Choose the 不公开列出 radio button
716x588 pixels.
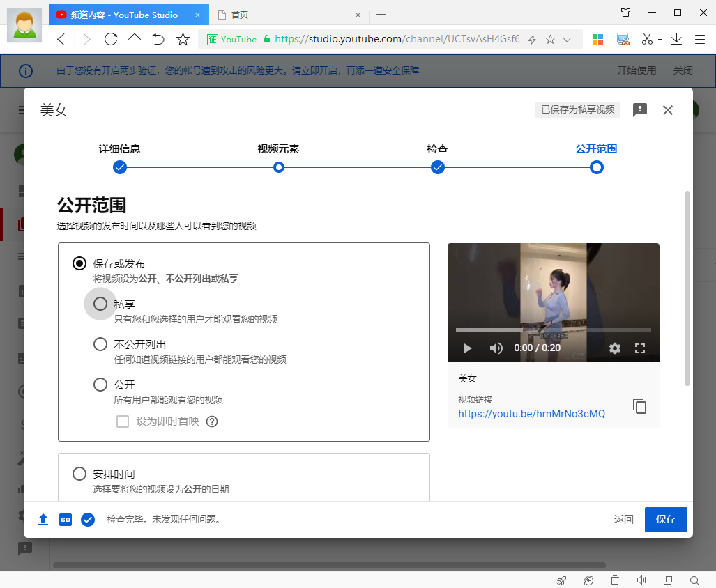coord(100,344)
